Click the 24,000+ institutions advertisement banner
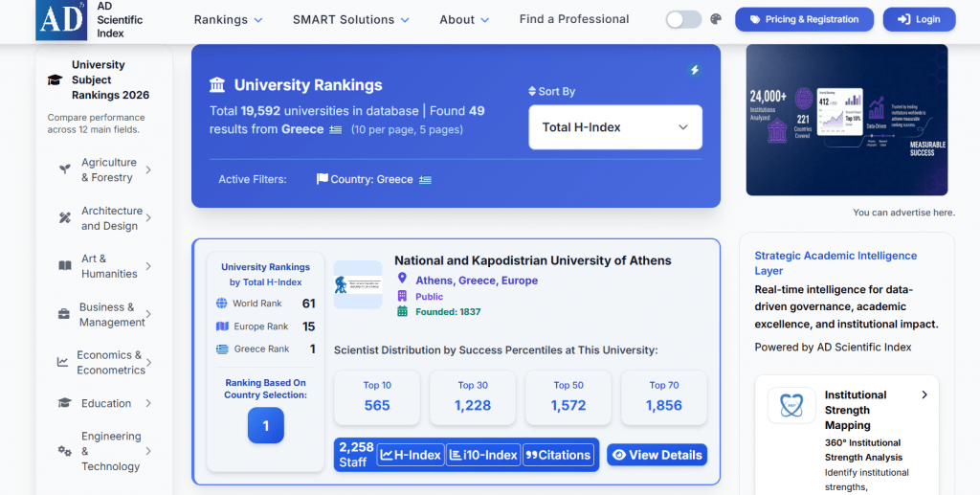Screen dimensions: 980x495 [x=847, y=120]
